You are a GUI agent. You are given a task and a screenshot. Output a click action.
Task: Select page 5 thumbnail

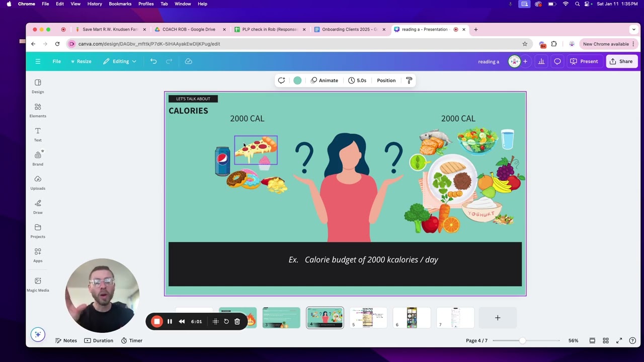point(368,318)
